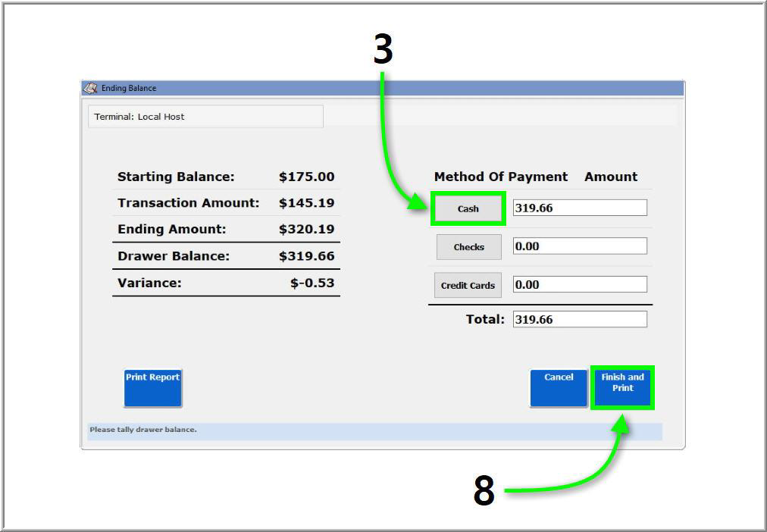Click the 'Please tally drawer balance' status bar
The height and width of the screenshot is (532, 767).
374,430
